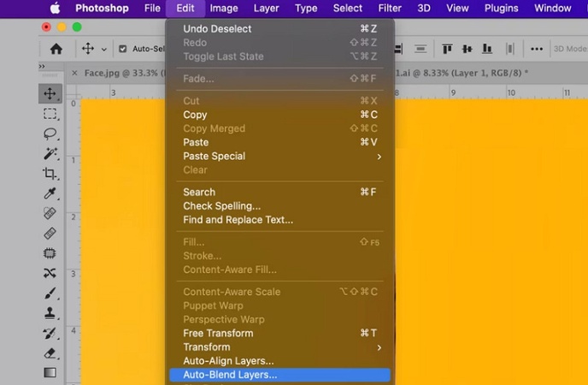Screen dimensions: 588x385
Task: Select the Lasso tool
Action: click(x=50, y=133)
